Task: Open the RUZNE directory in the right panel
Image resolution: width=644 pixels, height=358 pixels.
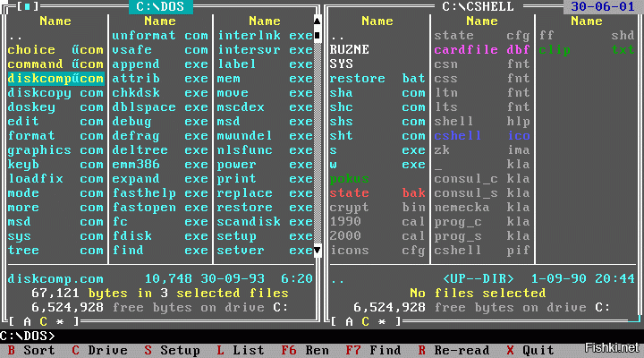Action: point(349,50)
